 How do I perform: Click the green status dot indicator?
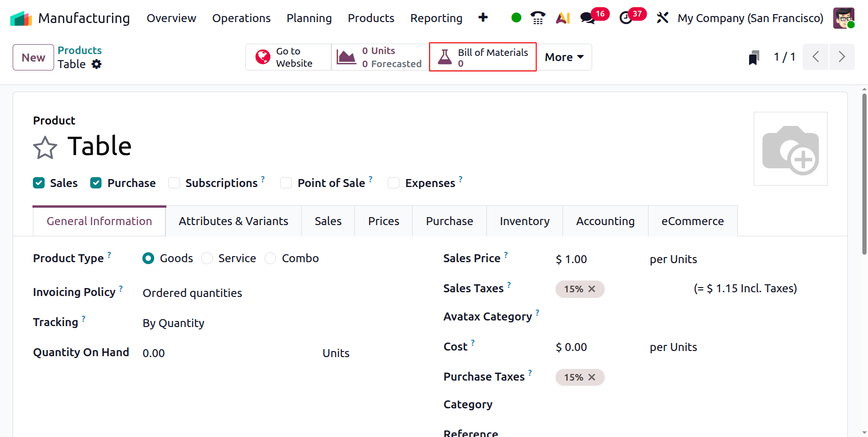pos(516,18)
